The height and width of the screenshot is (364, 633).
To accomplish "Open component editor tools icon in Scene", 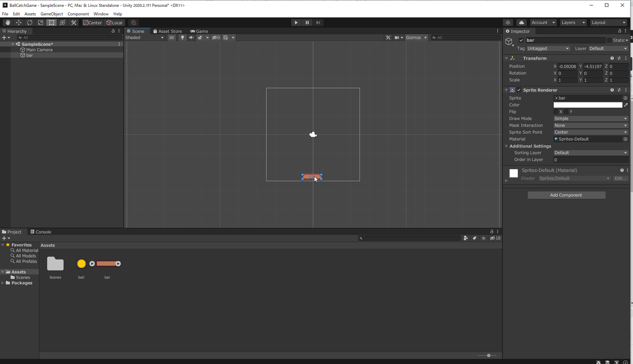I will (388, 37).
